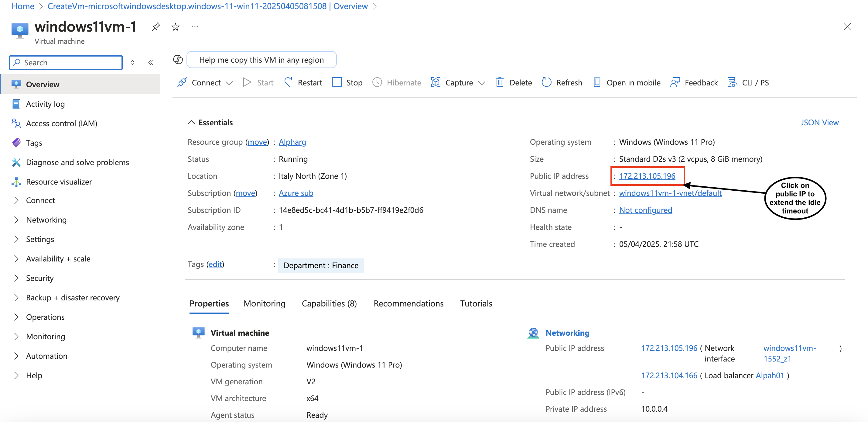Click the Networking globe icon in Properties
This screenshot has width=868, height=422.
click(533, 333)
